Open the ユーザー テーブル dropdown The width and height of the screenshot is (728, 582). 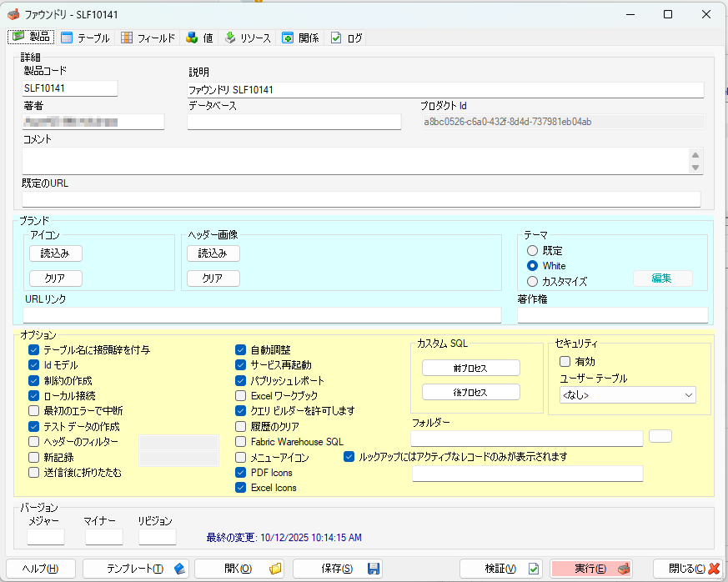628,395
